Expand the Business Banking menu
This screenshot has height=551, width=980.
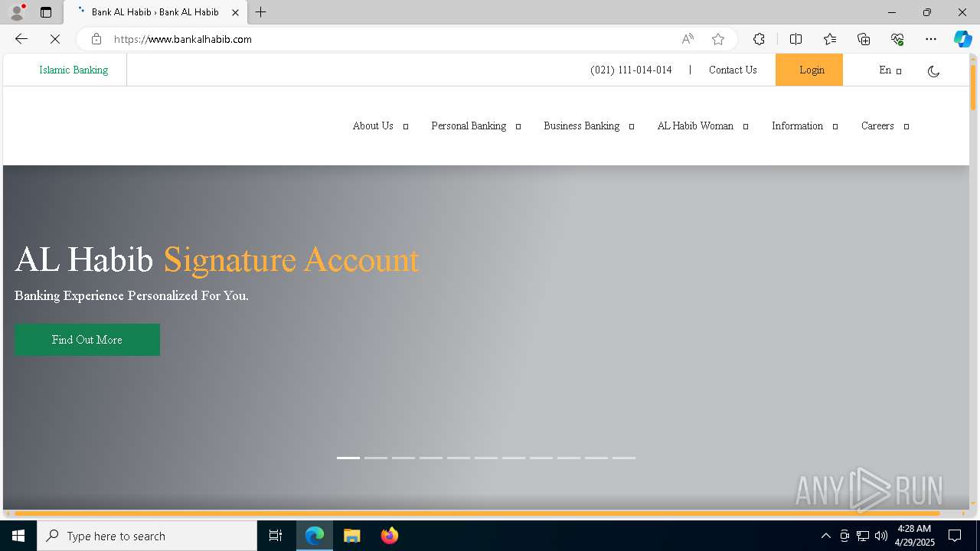[589, 126]
